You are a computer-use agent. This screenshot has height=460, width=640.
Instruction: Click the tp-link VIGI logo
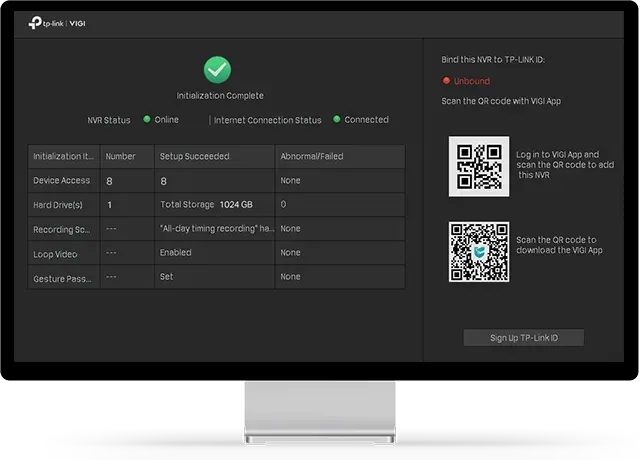(x=57, y=23)
